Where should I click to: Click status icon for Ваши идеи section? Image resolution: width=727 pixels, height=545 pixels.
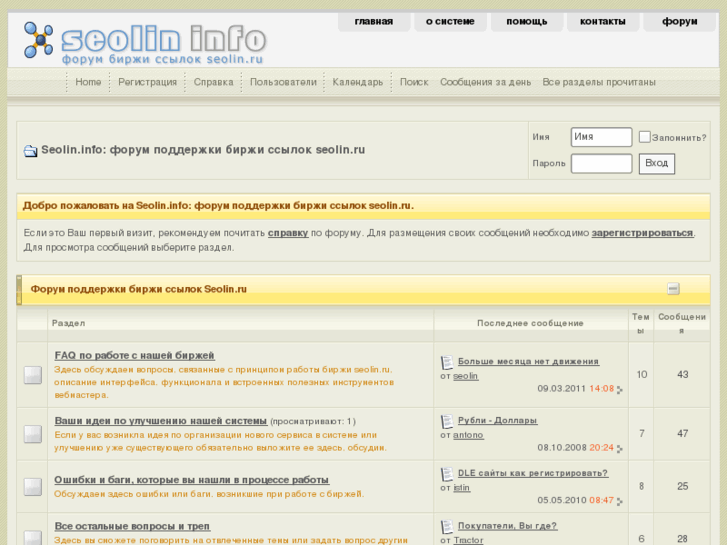[x=32, y=434]
